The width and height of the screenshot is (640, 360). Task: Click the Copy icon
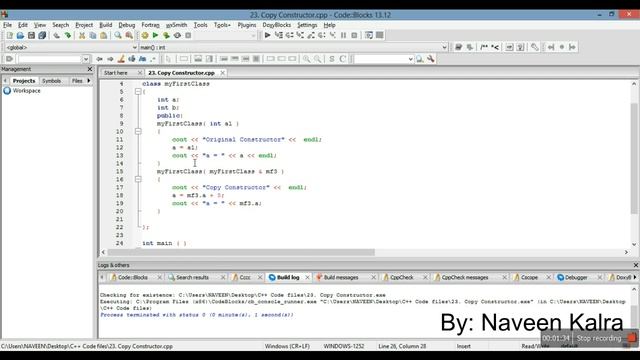[x=93, y=36]
